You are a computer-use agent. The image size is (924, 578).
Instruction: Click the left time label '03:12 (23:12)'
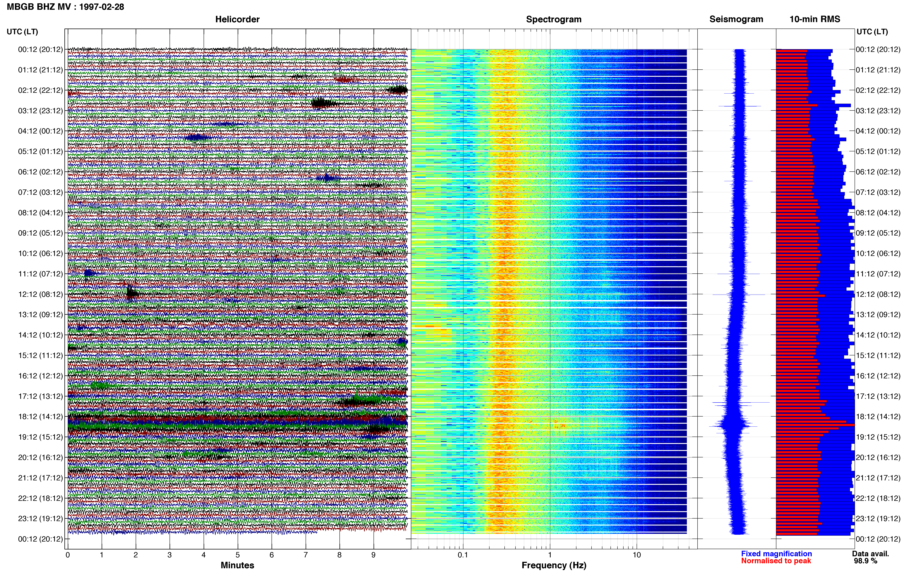41,111
